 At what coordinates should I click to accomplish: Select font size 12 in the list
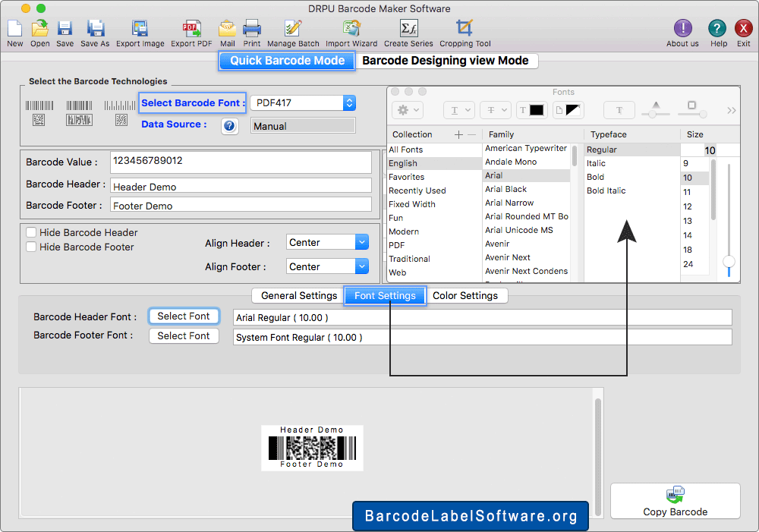pos(695,206)
